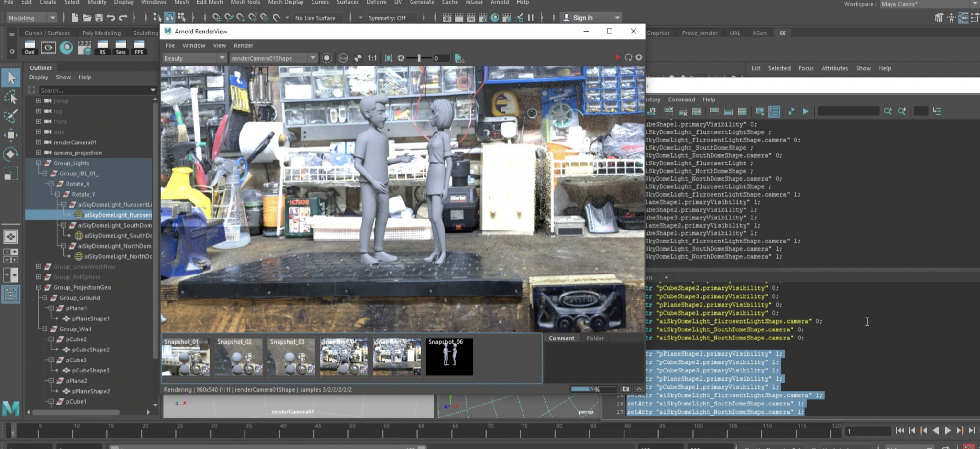Toggle line numbers in Script Editor
The image size is (980, 449).
(774, 111)
